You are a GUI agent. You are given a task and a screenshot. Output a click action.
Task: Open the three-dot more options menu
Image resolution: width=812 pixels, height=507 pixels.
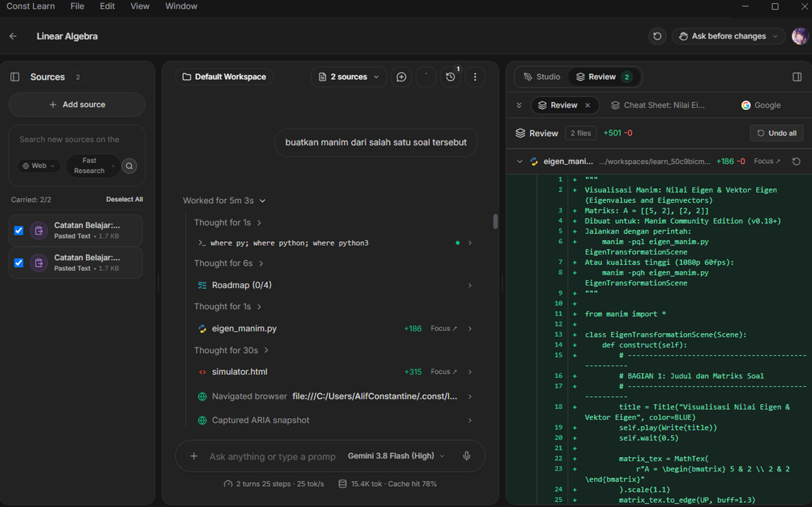475,77
